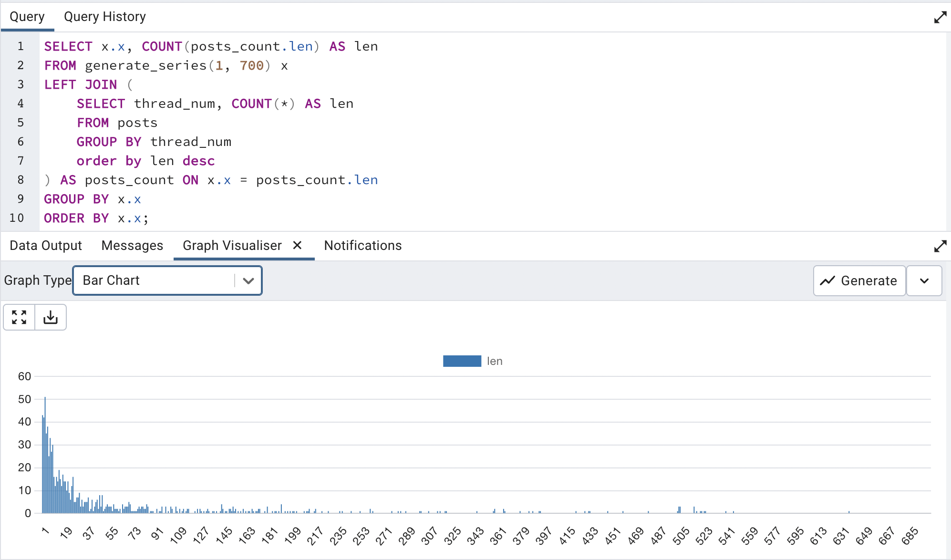Click line 10 of the editor
951x560 pixels.
point(95,218)
